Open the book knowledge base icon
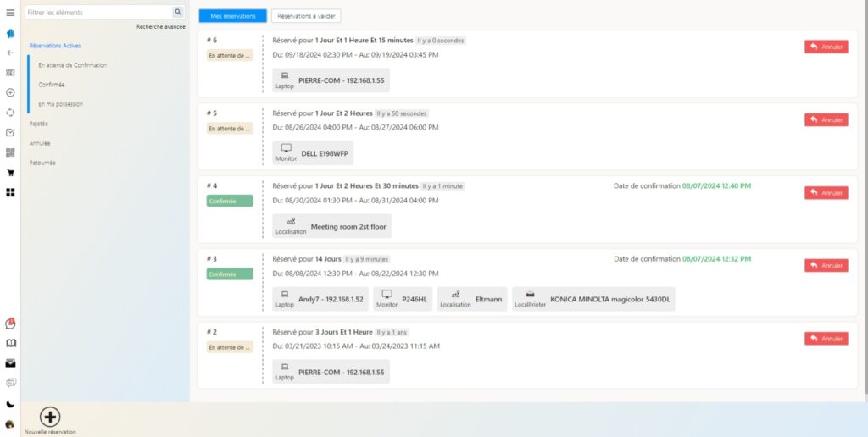Screen dimensions: 868x437 tap(10, 343)
